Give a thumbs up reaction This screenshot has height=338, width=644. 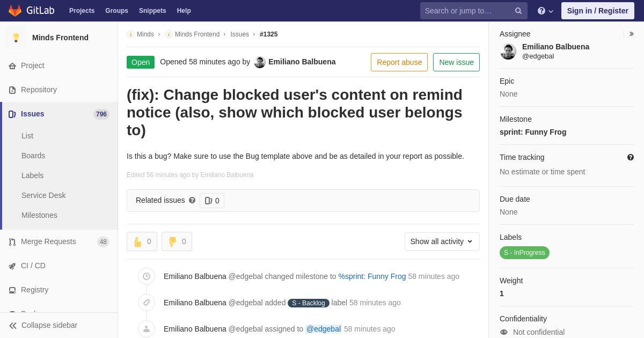tap(142, 241)
